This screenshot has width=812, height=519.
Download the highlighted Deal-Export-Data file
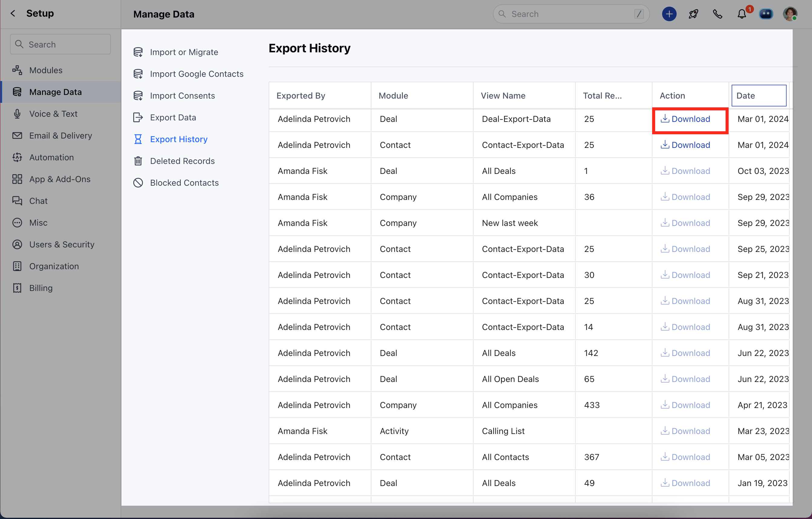[x=690, y=119]
